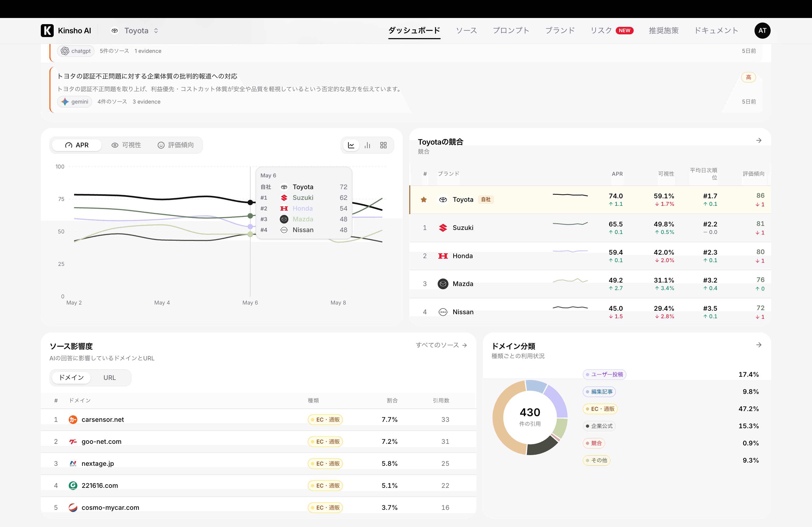Click Toyota's sparkline in competitors table
Image resolution: width=812 pixels, height=527 pixels.
point(570,195)
